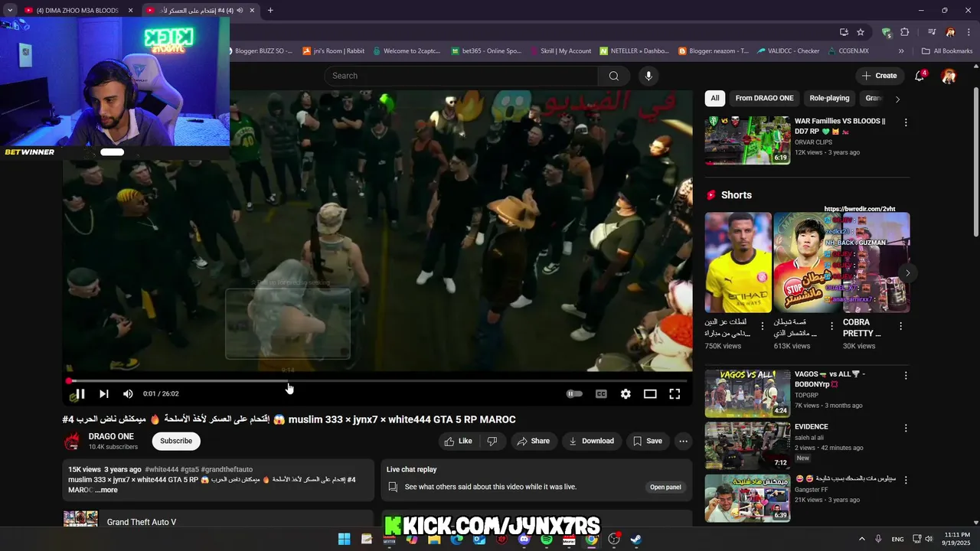Like the video
This screenshot has width=980, height=551.
458,441
